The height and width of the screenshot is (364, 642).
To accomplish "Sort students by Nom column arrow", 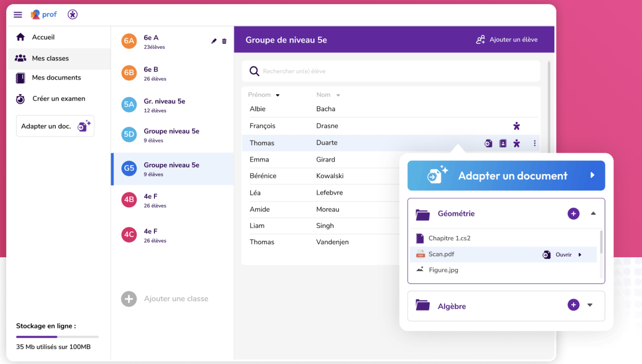I will point(338,95).
